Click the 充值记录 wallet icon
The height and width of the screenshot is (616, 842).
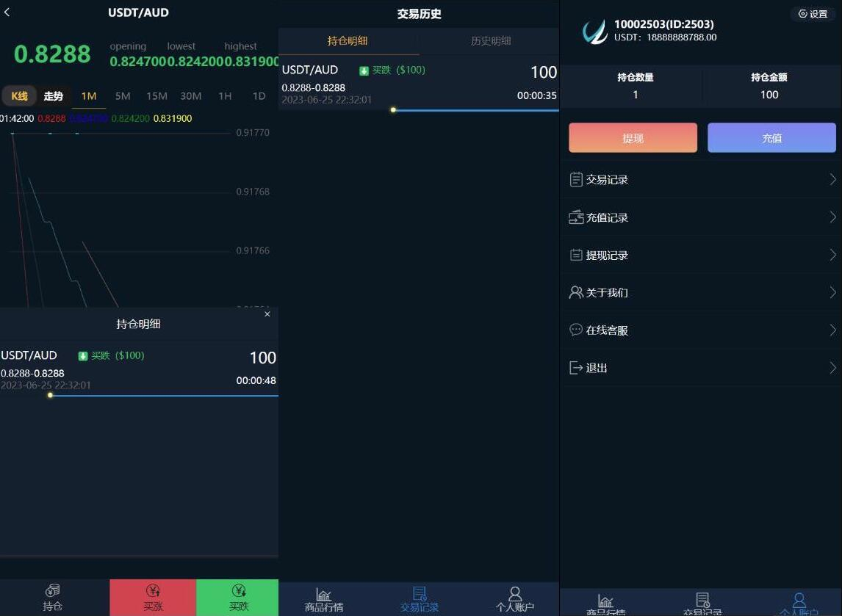click(x=576, y=217)
